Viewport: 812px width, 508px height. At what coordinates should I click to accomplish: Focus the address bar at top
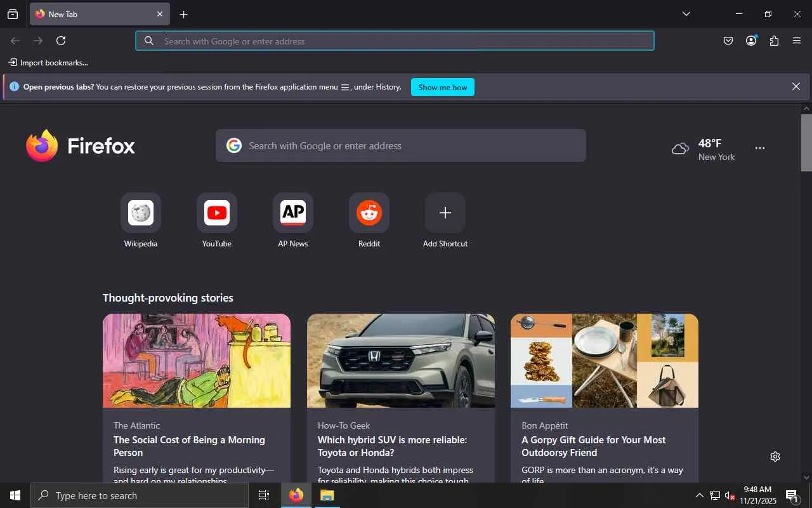[x=395, y=41]
